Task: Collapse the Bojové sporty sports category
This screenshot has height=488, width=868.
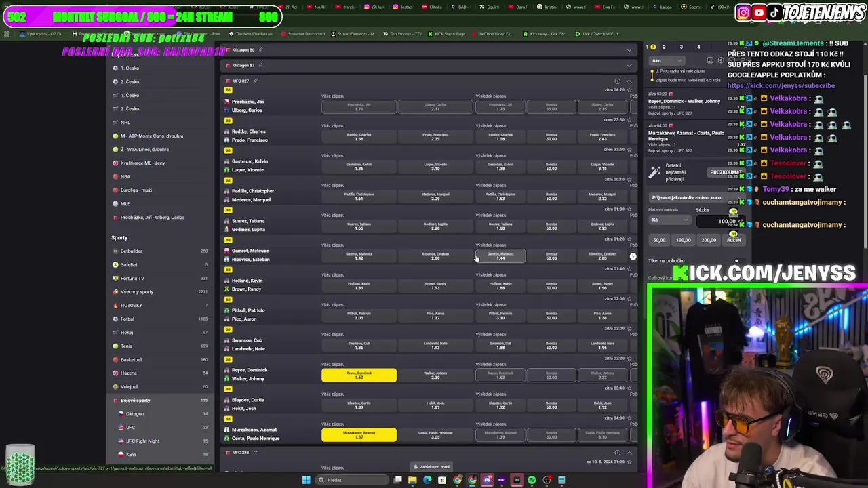Action: pyautogui.click(x=161, y=401)
